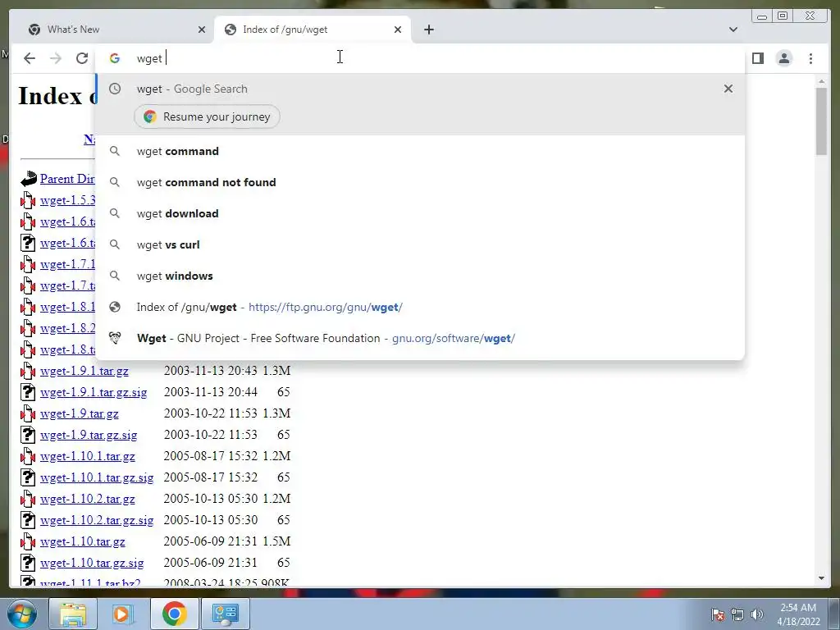Choose the wget command suggestion
Screen dimensions: 840x630
pyautogui.click(x=421, y=151)
